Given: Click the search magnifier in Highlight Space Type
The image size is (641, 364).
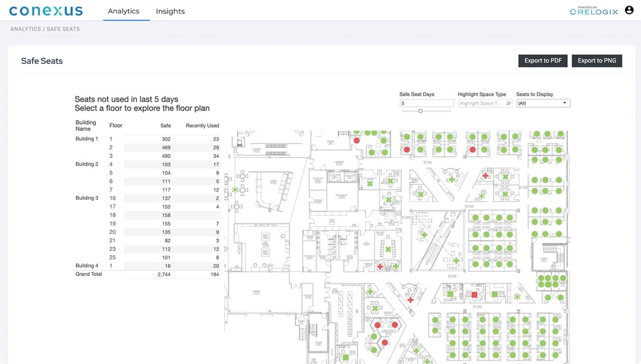Looking at the screenshot, I should [x=508, y=103].
